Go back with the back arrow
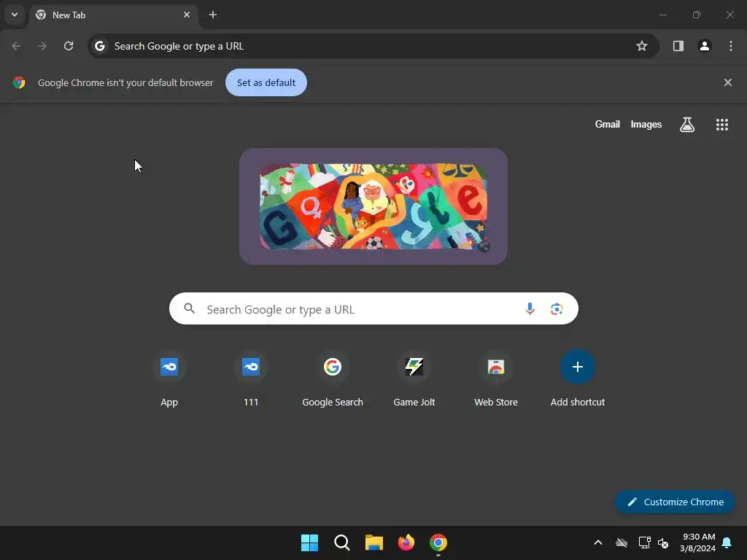 tap(16, 46)
